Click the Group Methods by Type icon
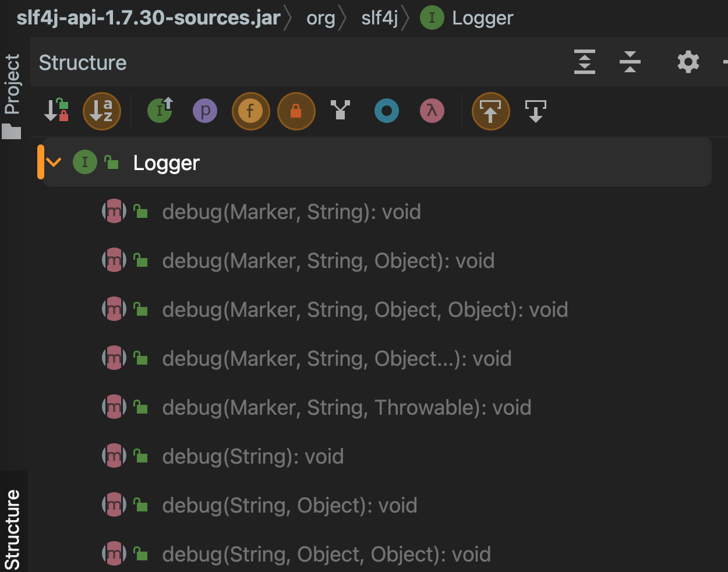This screenshot has height=572, width=728. tap(341, 110)
